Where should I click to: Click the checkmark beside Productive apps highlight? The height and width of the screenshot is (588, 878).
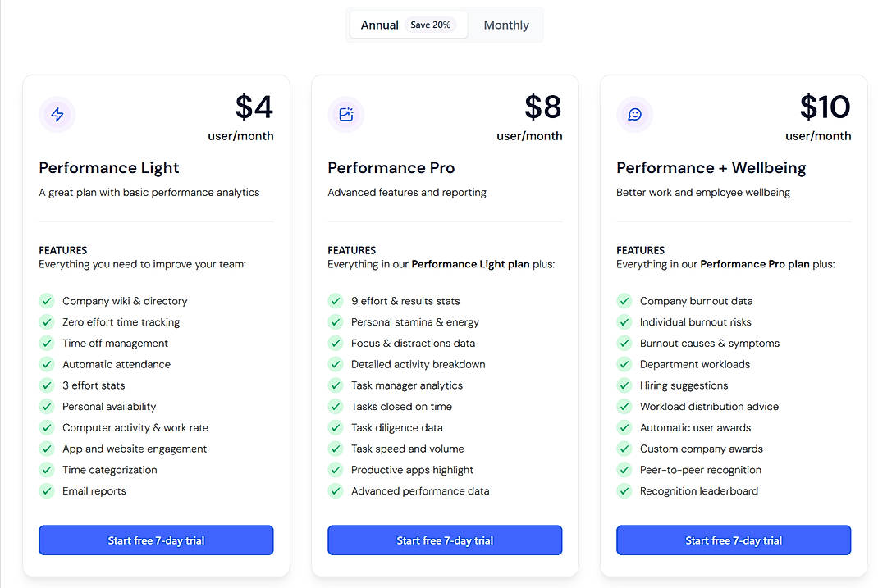[336, 469]
